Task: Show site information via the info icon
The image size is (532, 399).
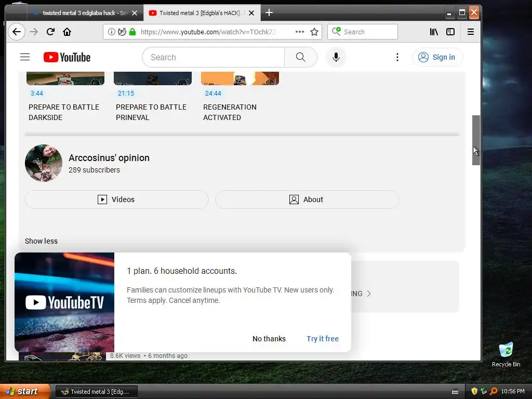Action: 111,32
